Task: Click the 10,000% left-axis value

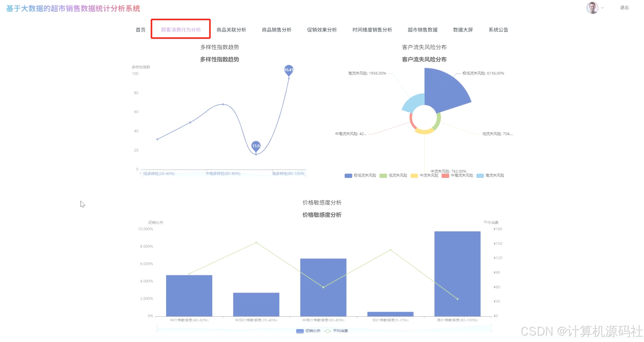Action: 146,229
